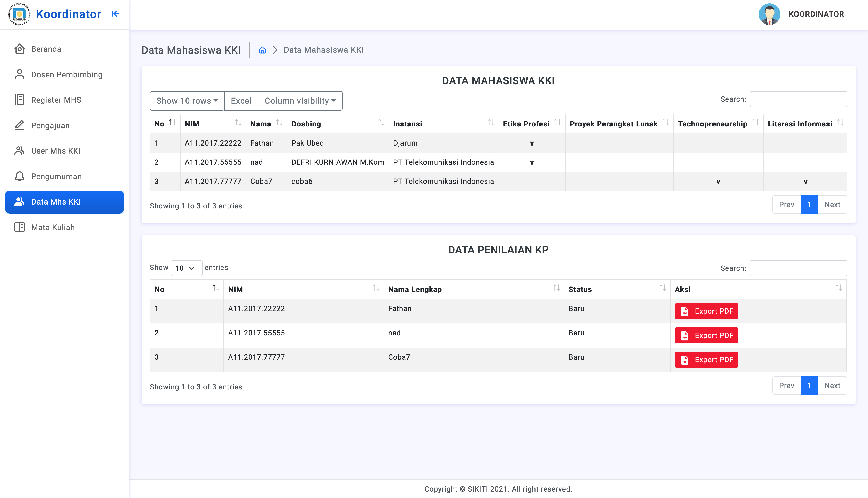Click the 'DEFRI KURNIAWAN M.Kom' cell
Image resolution: width=868 pixels, height=498 pixels.
(x=338, y=162)
